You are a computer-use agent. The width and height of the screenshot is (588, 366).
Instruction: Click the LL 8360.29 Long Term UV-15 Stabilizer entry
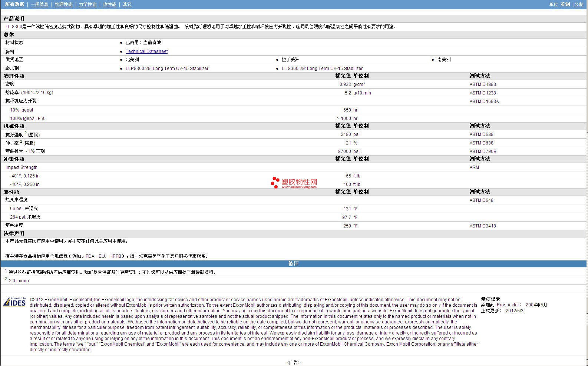322,69
